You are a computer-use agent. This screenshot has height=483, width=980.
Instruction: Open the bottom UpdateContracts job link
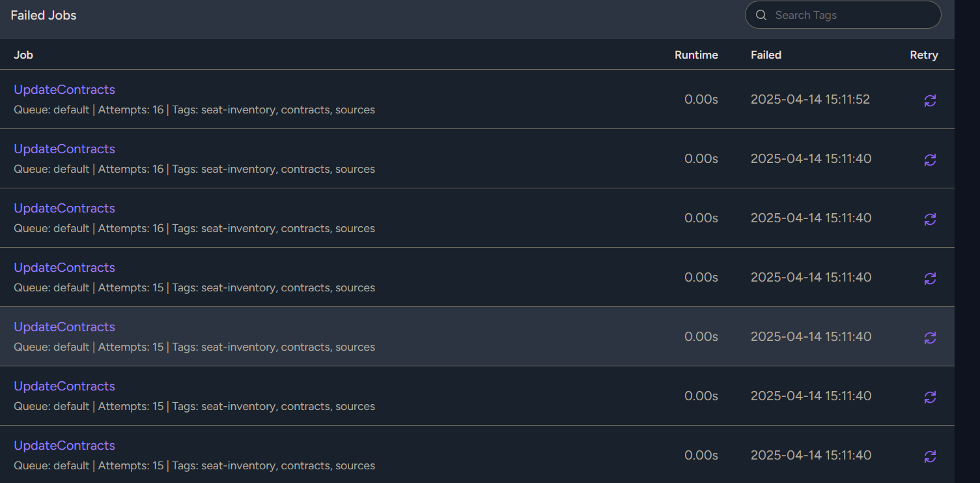click(x=64, y=446)
